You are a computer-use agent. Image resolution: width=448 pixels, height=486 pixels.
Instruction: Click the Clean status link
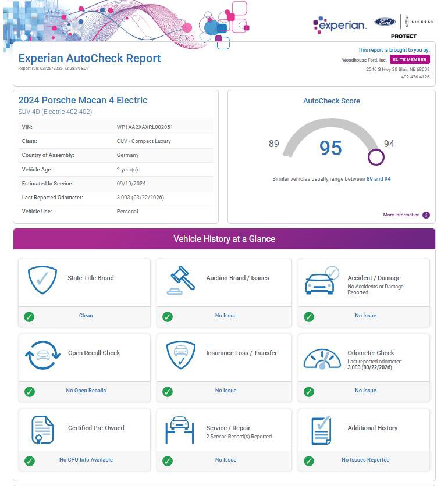click(x=86, y=316)
